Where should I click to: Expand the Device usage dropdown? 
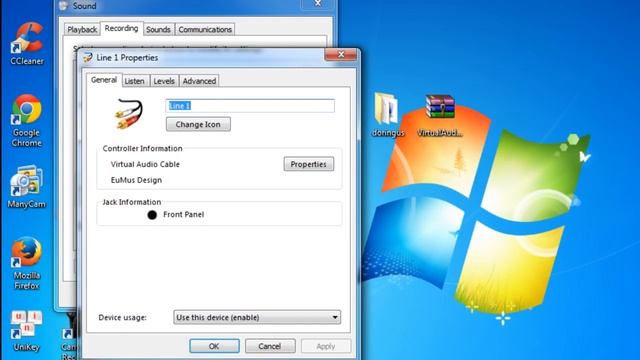[257, 317]
